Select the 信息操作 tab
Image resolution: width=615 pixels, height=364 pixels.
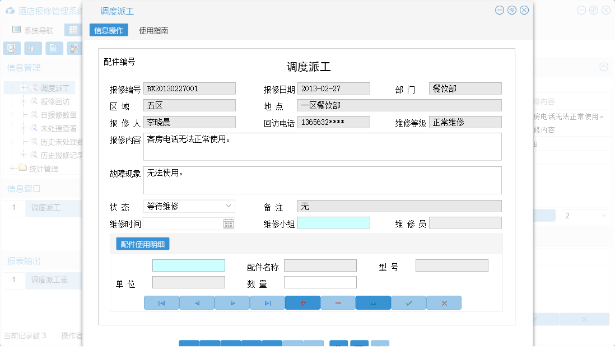(108, 30)
